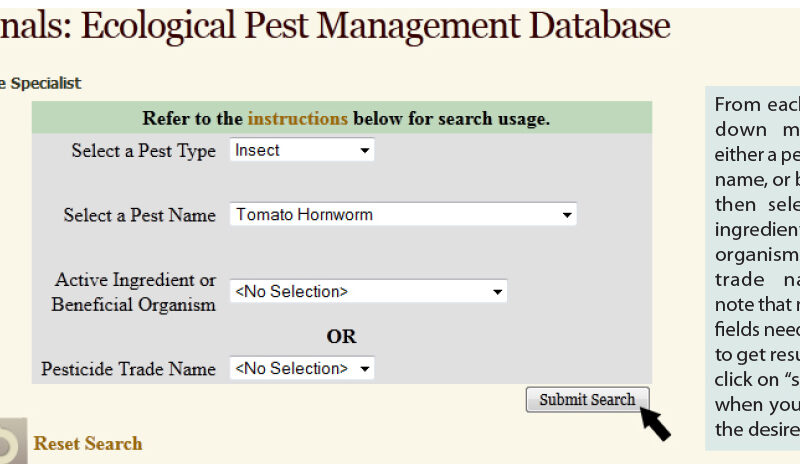Screen dimensions: 800x472
Task: Click the "Select a Pest Name" label
Action: tap(139, 215)
